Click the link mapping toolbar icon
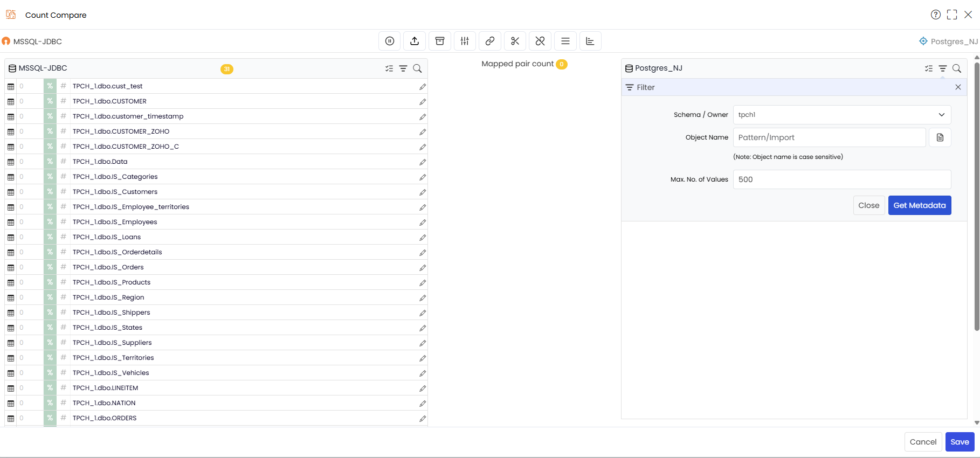Screen dimensions: 980x458 [x=490, y=41]
